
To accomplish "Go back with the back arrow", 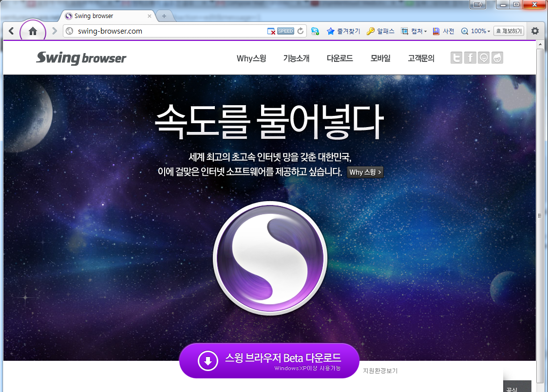I will pos(11,31).
